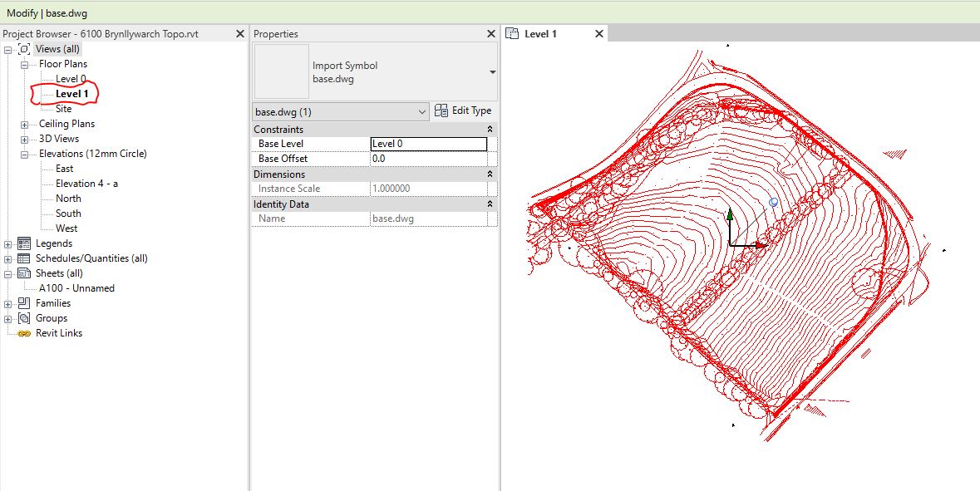
Task: Click the Instance Scale value 1.000000
Action: (x=392, y=189)
